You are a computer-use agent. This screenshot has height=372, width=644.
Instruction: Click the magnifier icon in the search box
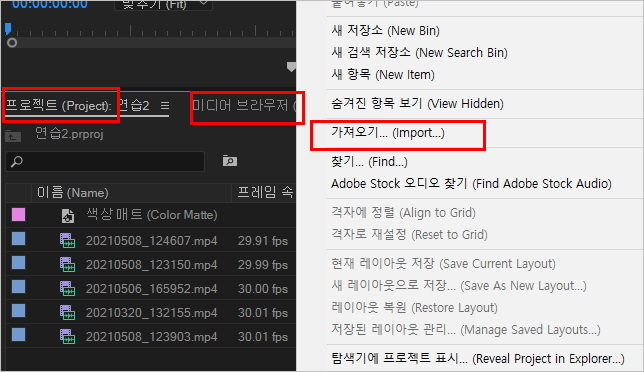[17, 161]
